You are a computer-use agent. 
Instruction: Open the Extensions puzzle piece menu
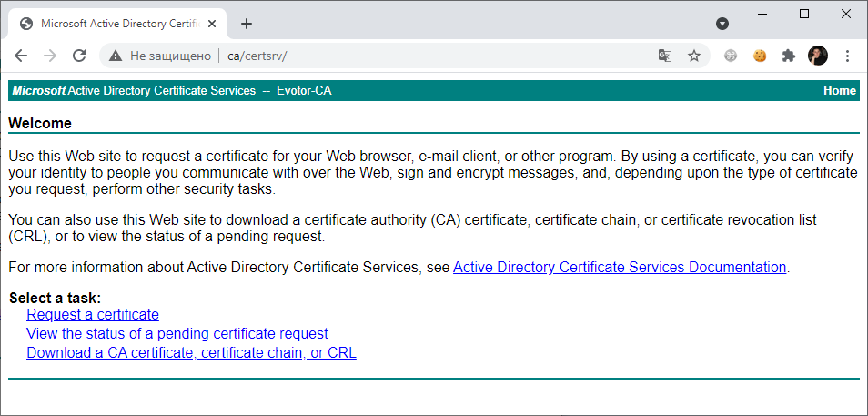pyautogui.click(x=788, y=56)
